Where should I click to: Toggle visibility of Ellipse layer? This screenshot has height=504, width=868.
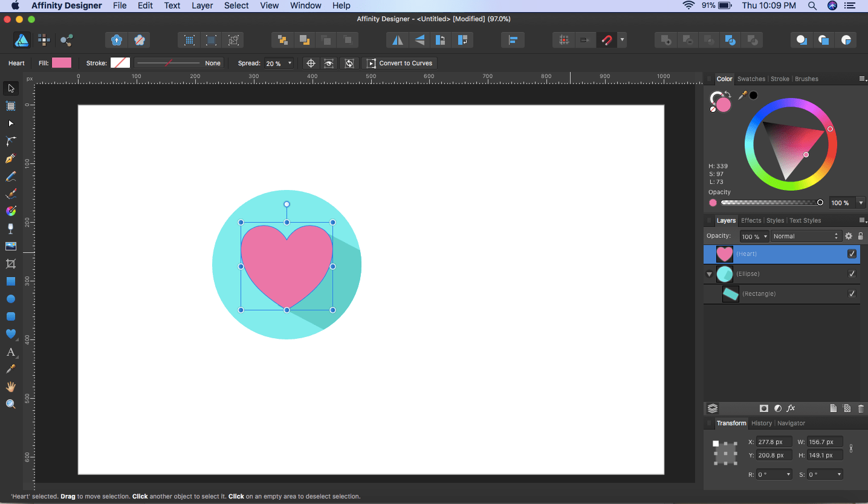pos(852,274)
